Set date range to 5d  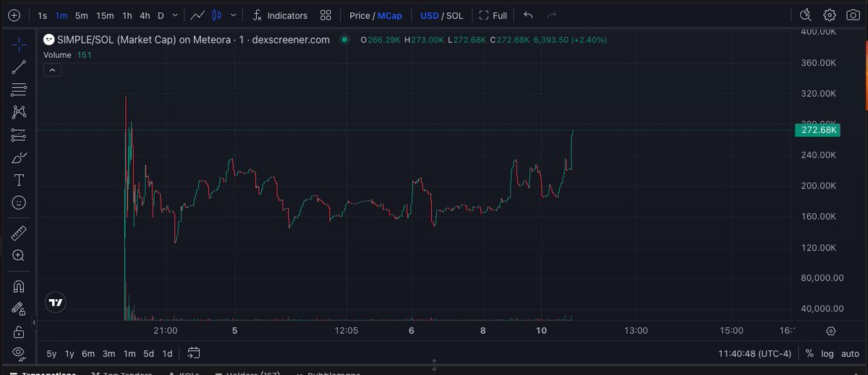coord(148,353)
